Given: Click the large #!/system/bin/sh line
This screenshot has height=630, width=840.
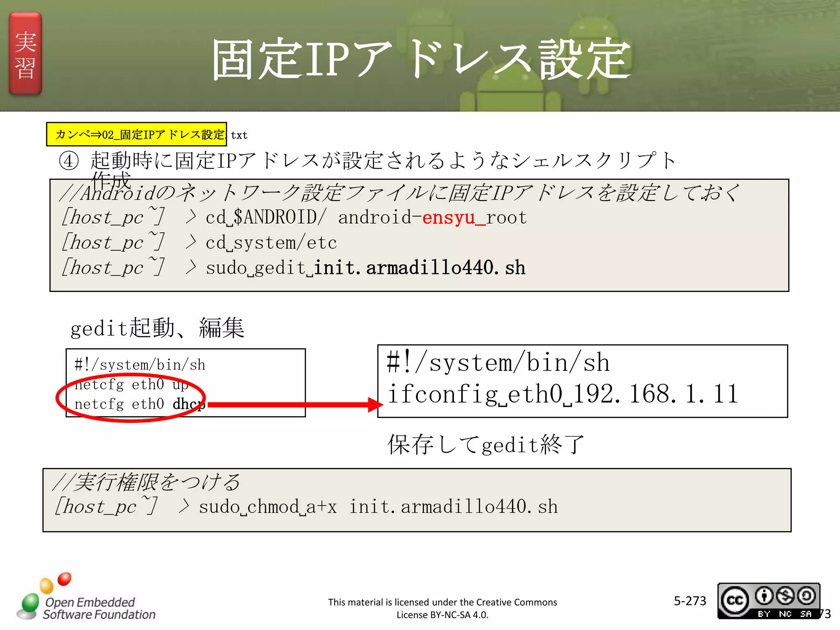Looking at the screenshot, I should click(498, 362).
